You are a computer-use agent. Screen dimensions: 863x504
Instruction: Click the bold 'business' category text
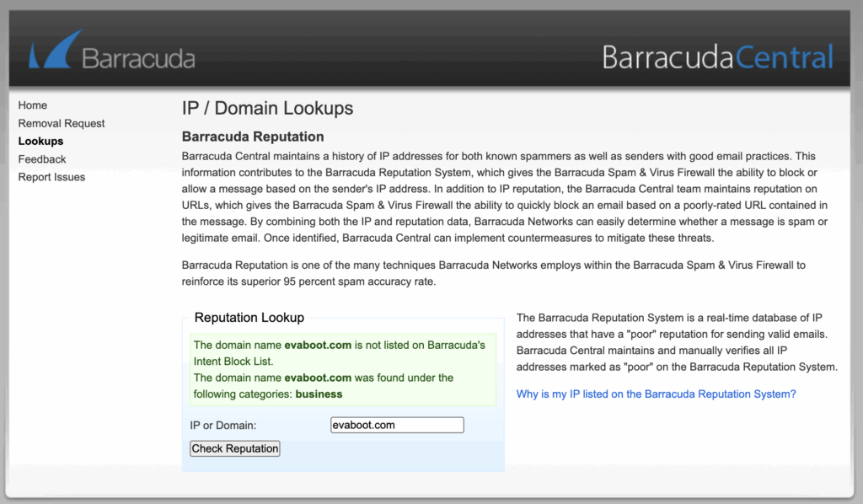tap(319, 394)
